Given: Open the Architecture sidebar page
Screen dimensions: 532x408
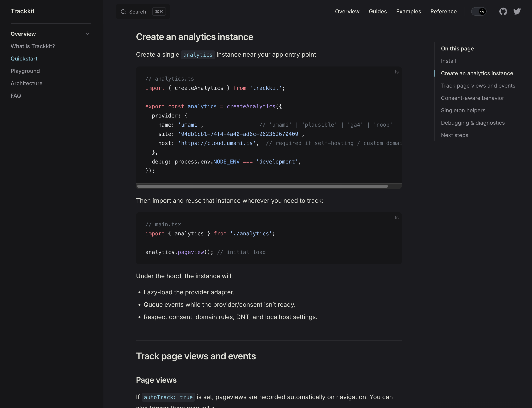Looking at the screenshot, I should [x=26, y=83].
